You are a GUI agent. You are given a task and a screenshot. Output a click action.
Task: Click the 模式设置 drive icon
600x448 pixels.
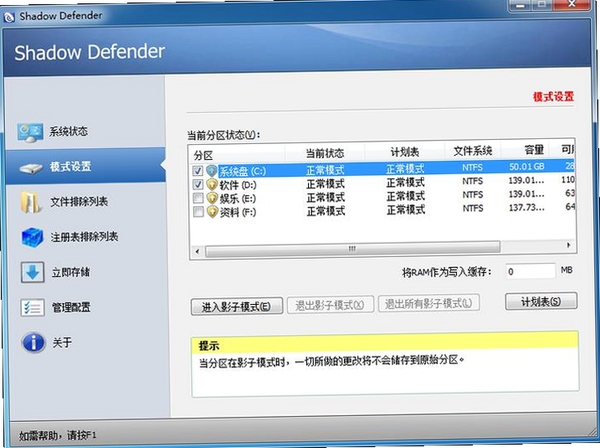(x=31, y=168)
